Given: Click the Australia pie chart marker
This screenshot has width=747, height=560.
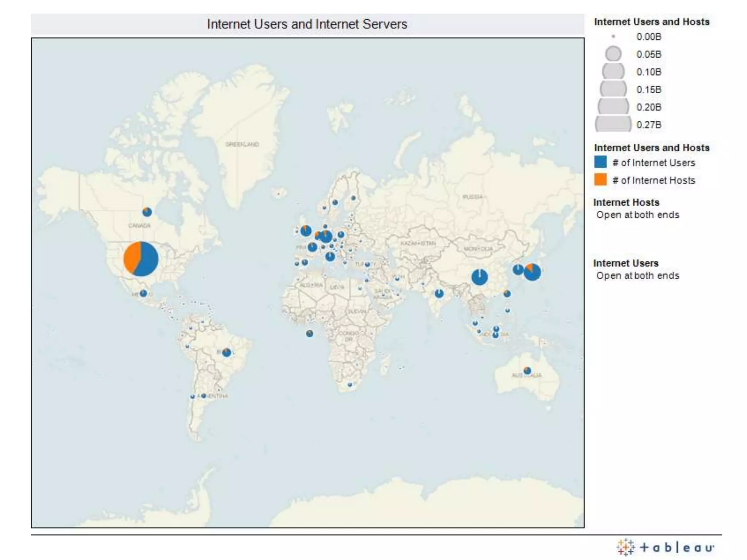Looking at the screenshot, I should (527, 371).
